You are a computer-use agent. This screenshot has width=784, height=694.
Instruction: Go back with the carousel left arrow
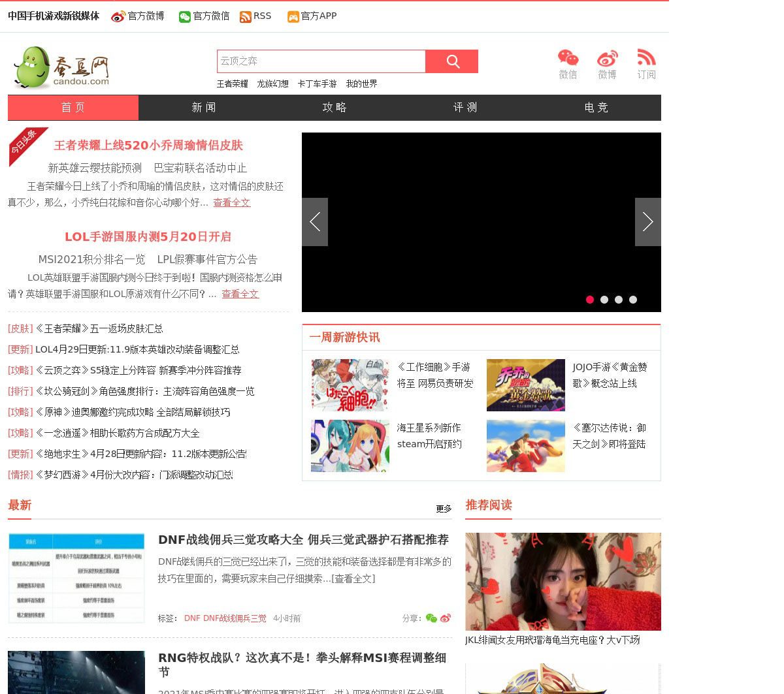[315, 222]
